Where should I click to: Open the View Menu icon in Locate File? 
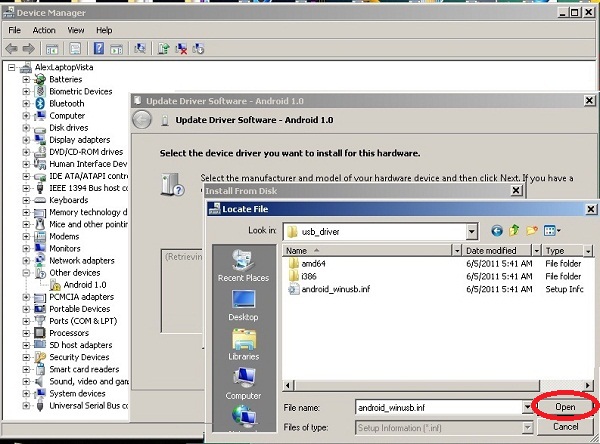pos(552,231)
